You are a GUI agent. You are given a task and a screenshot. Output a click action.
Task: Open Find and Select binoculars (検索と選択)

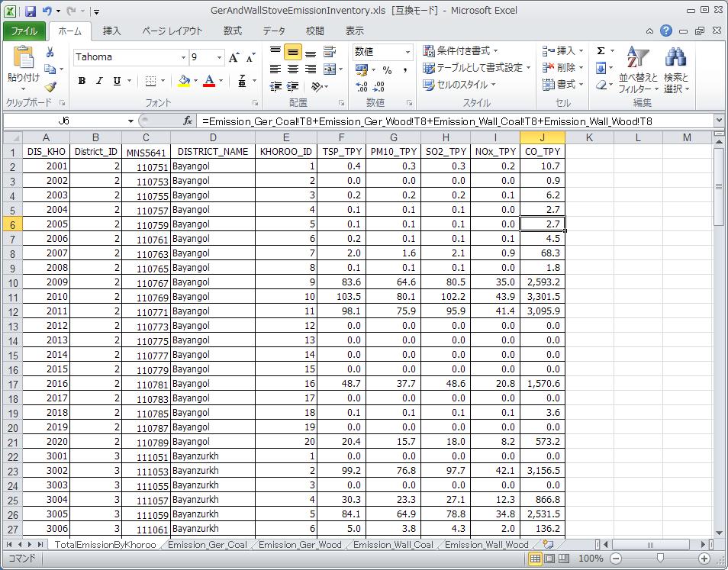pos(676,69)
